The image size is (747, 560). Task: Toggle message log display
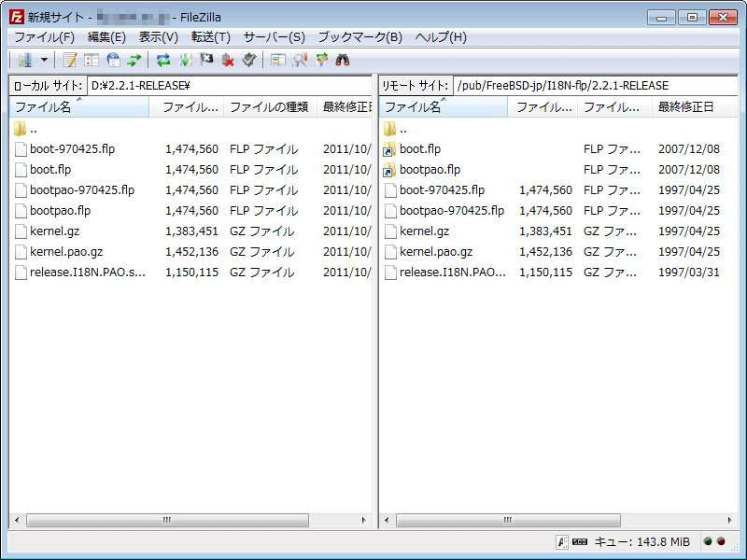click(70, 60)
